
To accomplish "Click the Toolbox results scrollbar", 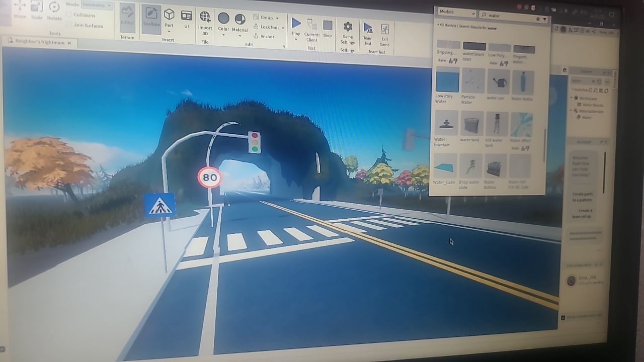I will [544, 146].
